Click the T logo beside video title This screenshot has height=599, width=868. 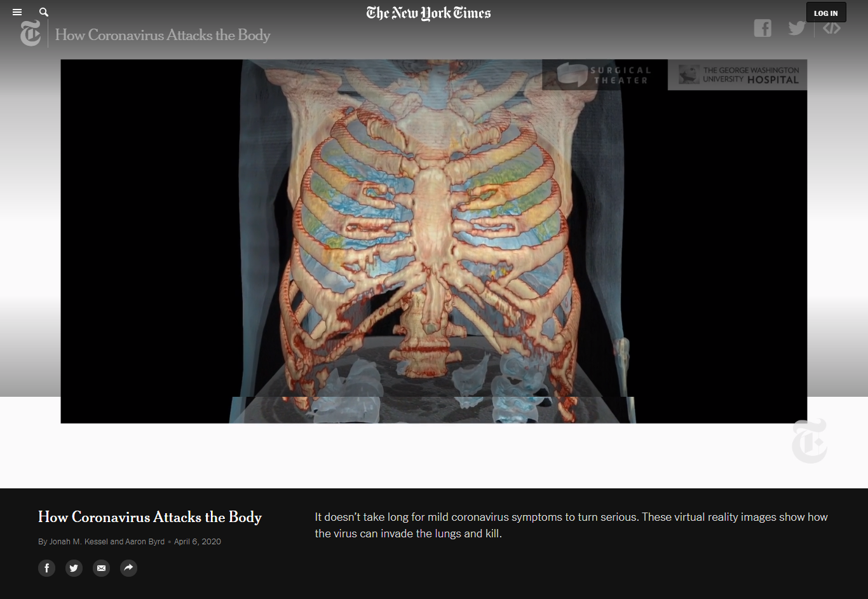point(31,34)
